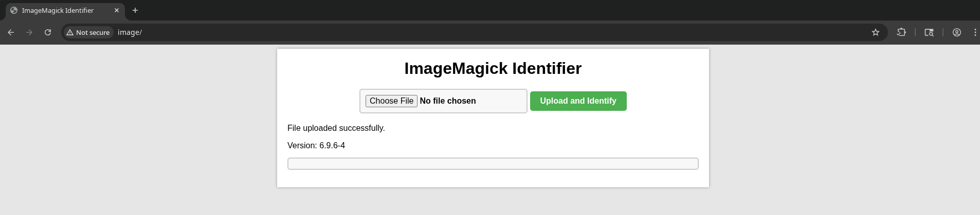This screenshot has width=980, height=215.
Task: Bookmark this page with the star
Action: (x=876, y=32)
